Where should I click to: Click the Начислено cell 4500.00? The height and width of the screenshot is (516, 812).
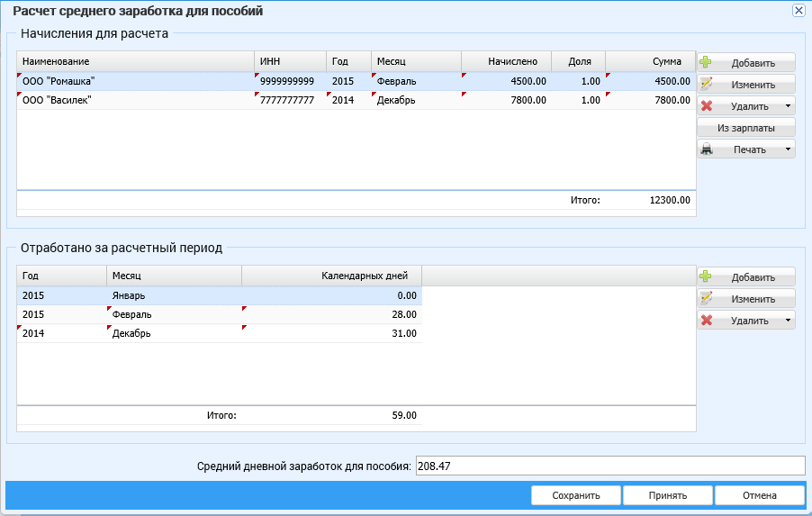(507, 81)
